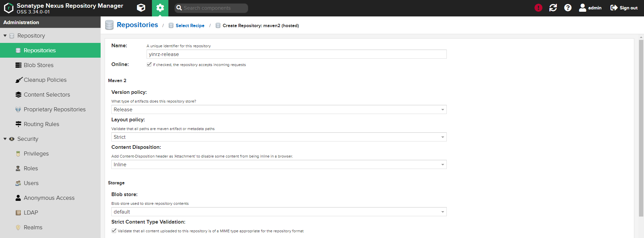Open the Browse cube icon

coord(141,8)
